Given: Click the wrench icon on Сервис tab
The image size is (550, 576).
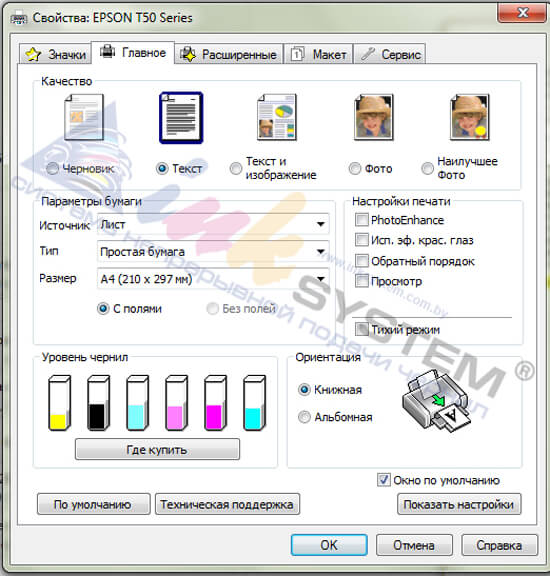Looking at the screenshot, I should (367, 54).
